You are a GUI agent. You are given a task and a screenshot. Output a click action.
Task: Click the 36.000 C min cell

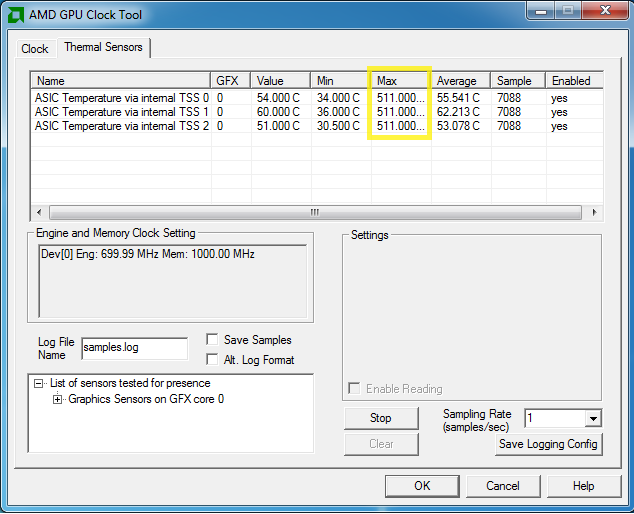click(x=338, y=112)
